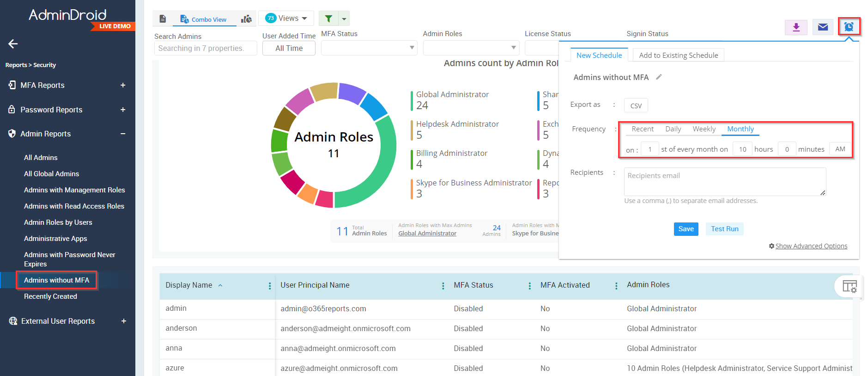
Task: Expand External User Reports plus sign
Action: pyautogui.click(x=123, y=321)
